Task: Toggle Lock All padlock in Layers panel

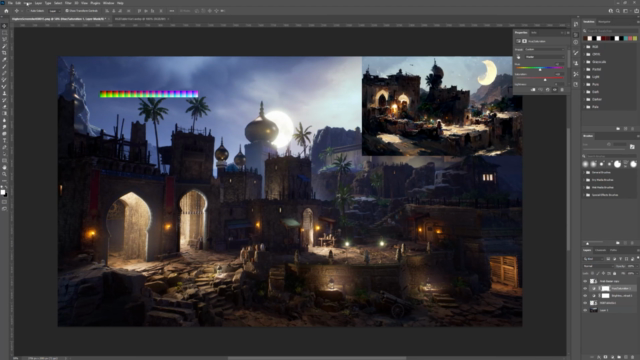Action: (x=615, y=273)
